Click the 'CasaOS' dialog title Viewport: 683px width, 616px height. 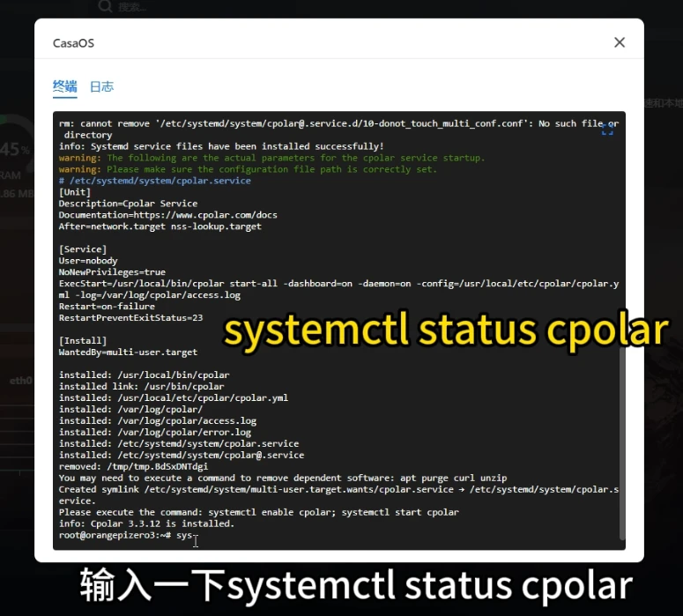coord(73,43)
